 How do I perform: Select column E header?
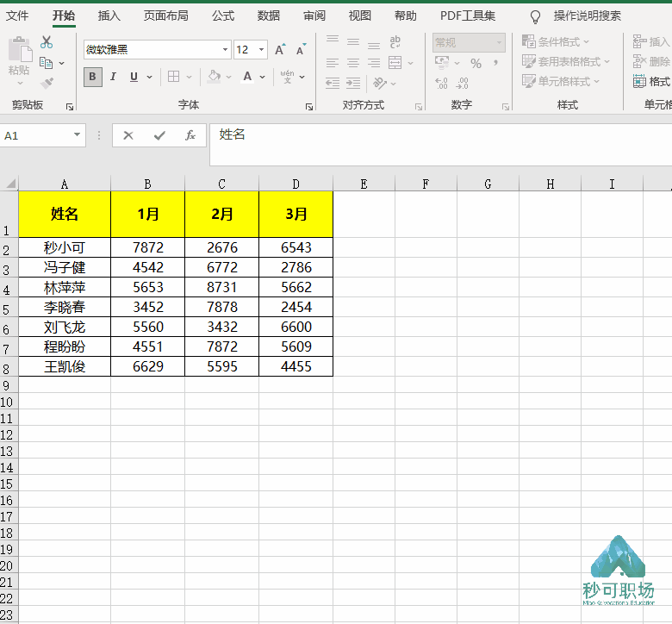[364, 184]
